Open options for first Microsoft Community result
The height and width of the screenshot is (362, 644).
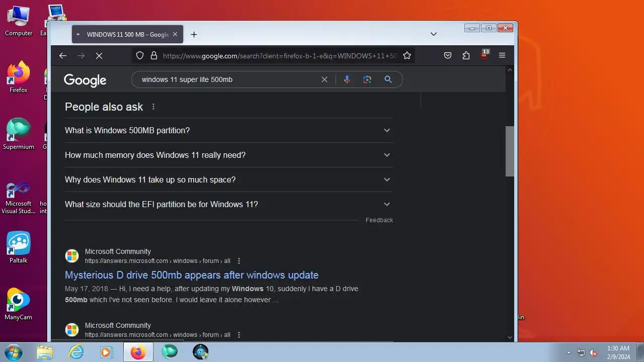[239, 261]
